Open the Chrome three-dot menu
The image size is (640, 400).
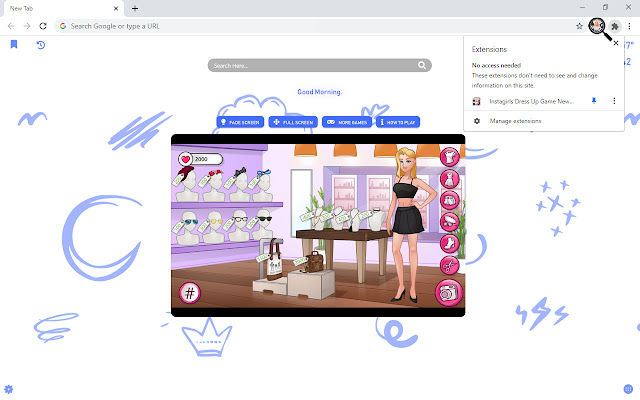[x=629, y=26]
